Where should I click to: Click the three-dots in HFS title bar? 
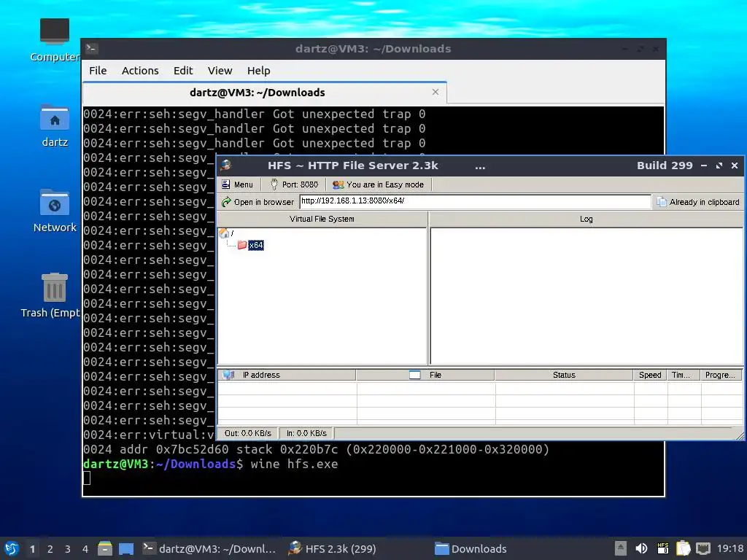480,167
